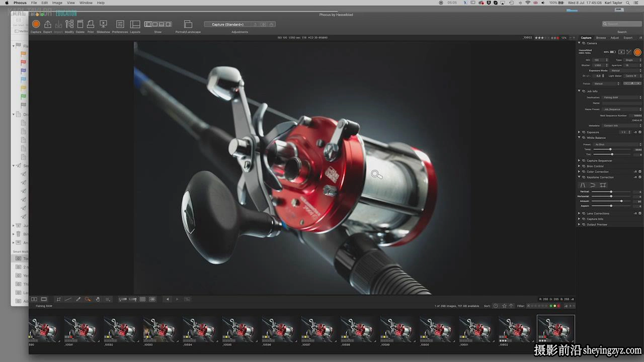The width and height of the screenshot is (644, 362).
Task: Open the Export tool in toolbar
Action: tap(47, 24)
